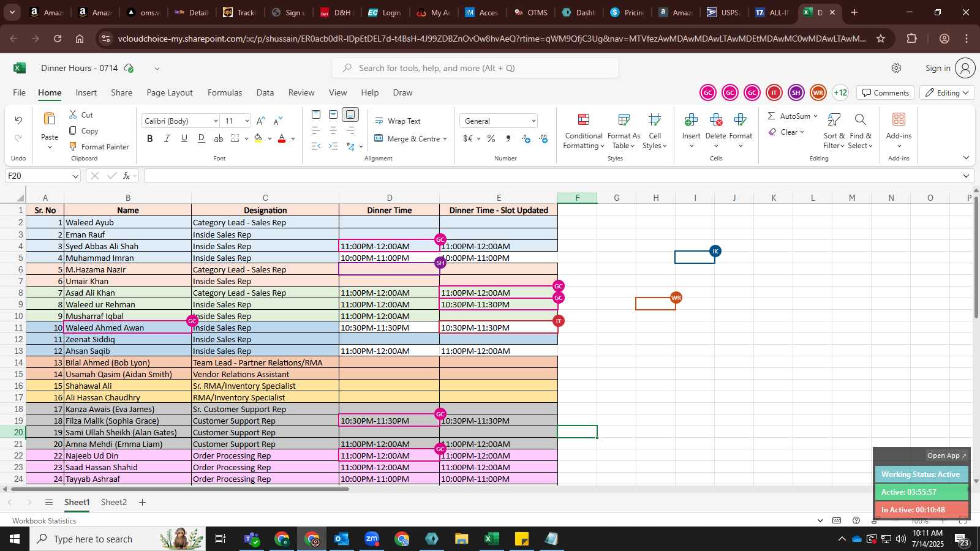
Task: Toggle underline formatting
Action: pyautogui.click(x=184, y=139)
